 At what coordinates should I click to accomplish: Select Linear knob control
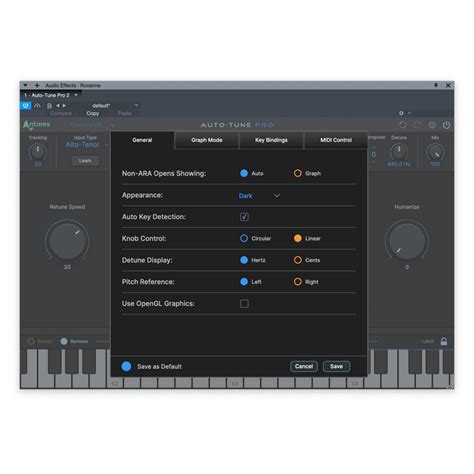click(298, 238)
